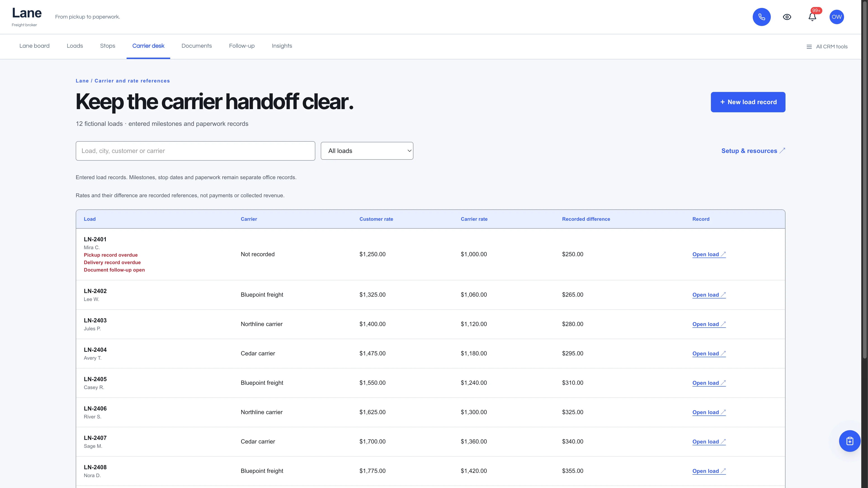Screen dimensions: 868x488
Task: Open load link for LN-2408
Action: click(709, 471)
